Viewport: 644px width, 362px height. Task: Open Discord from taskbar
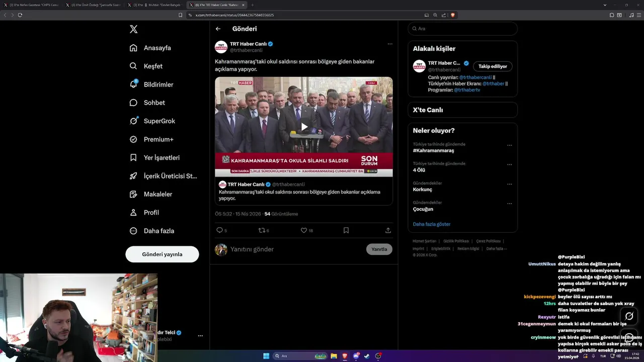pos(356,356)
